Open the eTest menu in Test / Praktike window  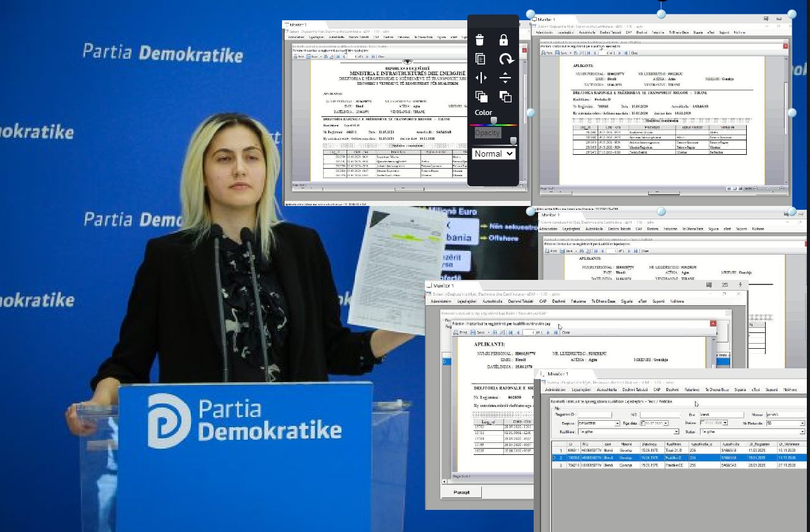[x=756, y=389]
